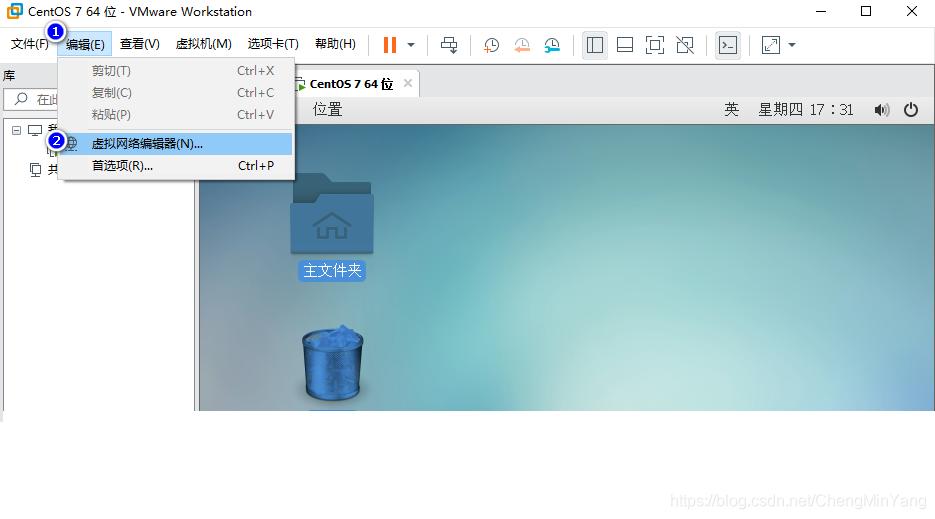
Task: Switch to the CentOS 7 64 位 tab
Action: click(x=351, y=84)
